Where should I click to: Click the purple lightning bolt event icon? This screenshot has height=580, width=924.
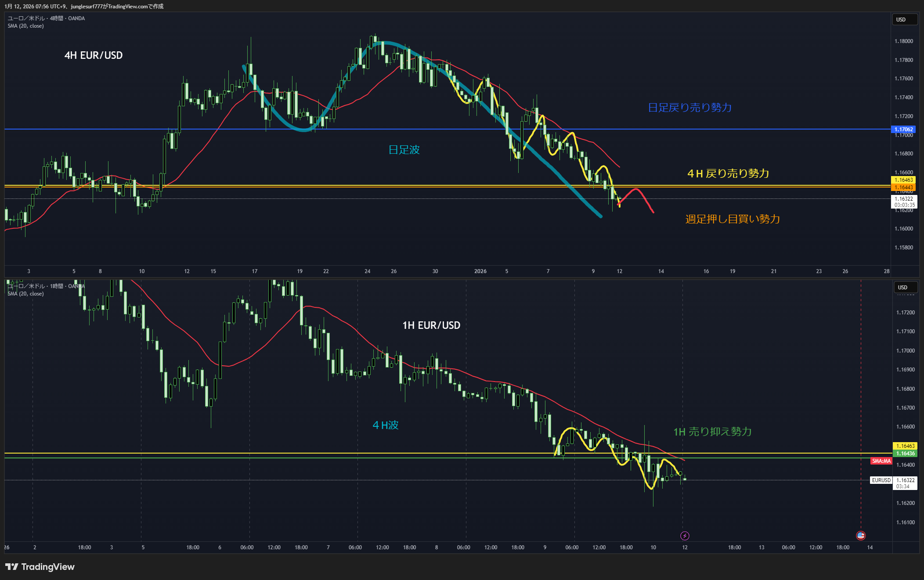tap(685, 536)
